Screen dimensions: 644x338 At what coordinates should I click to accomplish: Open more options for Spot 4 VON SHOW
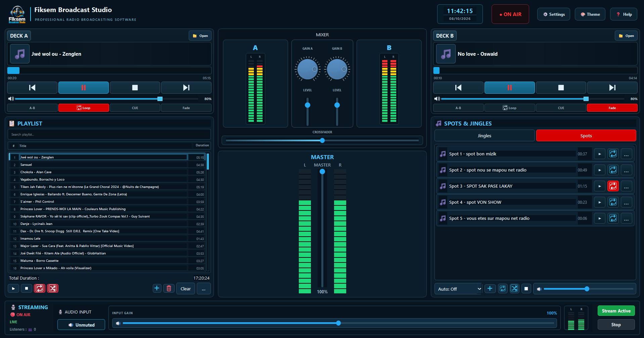pyautogui.click(x=627, y=202)
